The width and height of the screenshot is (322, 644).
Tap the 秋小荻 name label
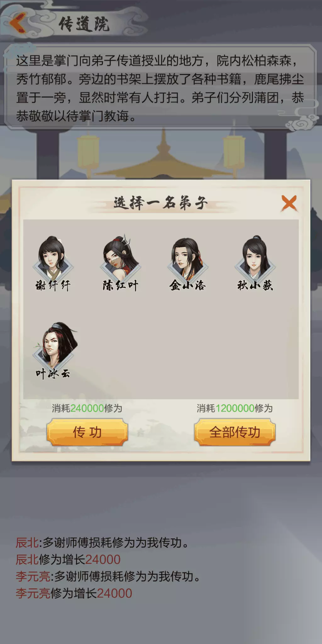click(x=255, y=286)
